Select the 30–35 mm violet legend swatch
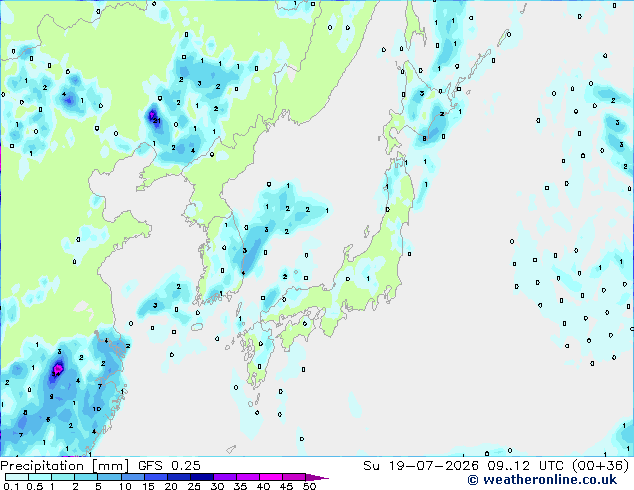Screen dimensions: 634x490 click(224, 477)
